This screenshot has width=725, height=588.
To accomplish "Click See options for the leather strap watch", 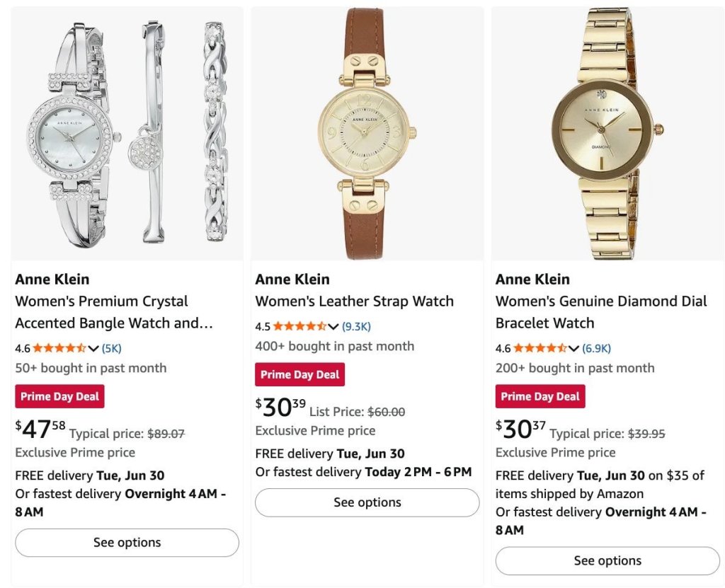I will (367, 502).
